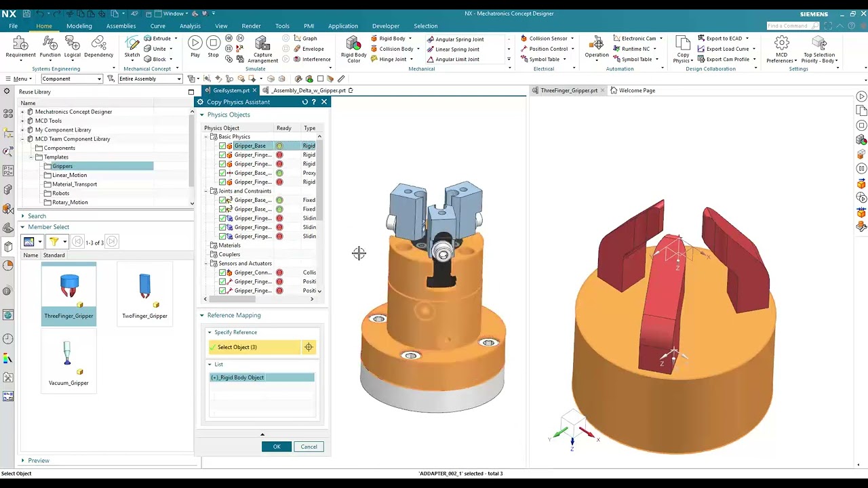Click Rigid Body Color icon
The width and height of the screenshot is (868, 488).
353,49
